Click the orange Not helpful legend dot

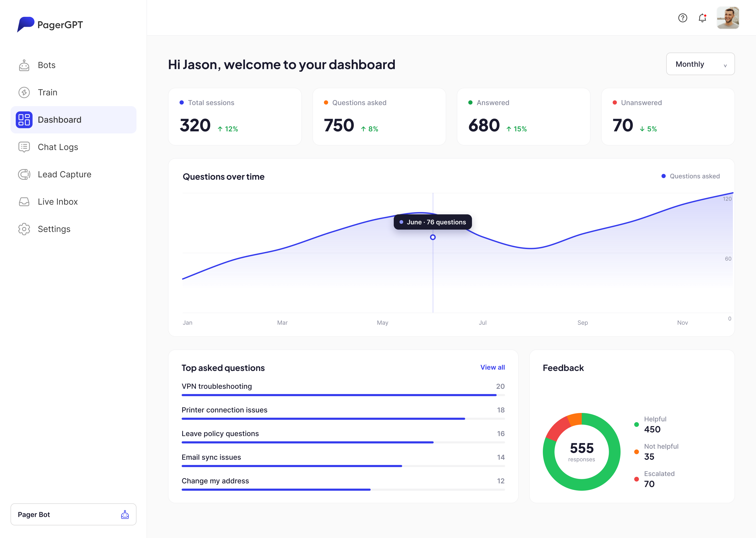637,452
